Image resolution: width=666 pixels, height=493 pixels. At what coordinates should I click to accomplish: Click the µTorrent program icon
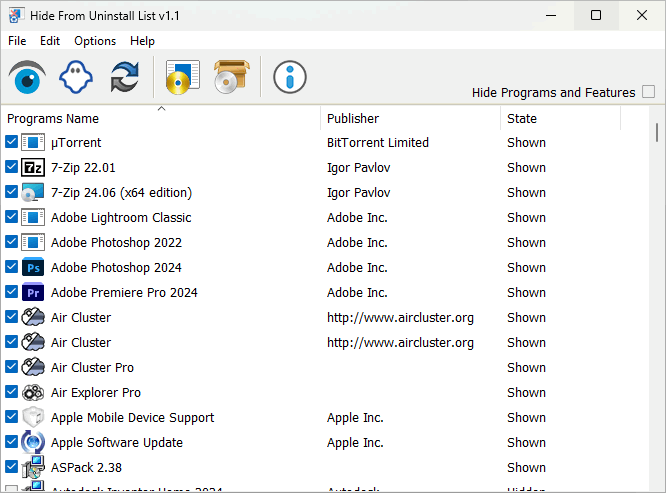click(x=33, y=142)
